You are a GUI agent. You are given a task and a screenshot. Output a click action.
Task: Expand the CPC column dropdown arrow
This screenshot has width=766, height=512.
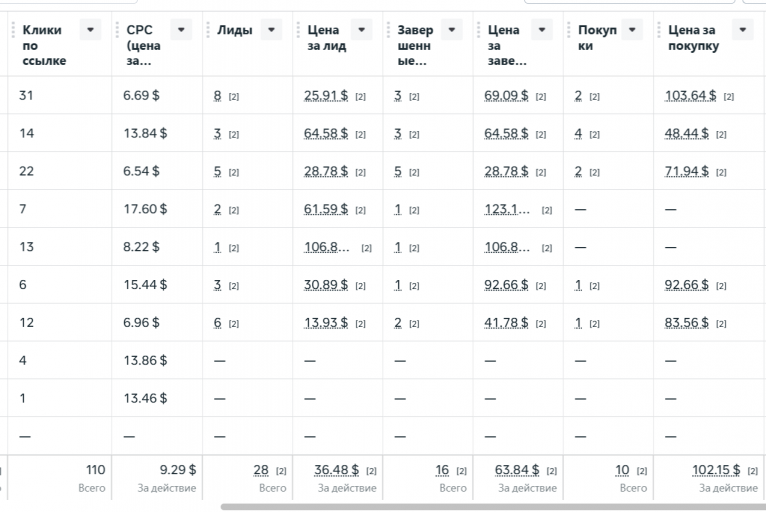181,31
